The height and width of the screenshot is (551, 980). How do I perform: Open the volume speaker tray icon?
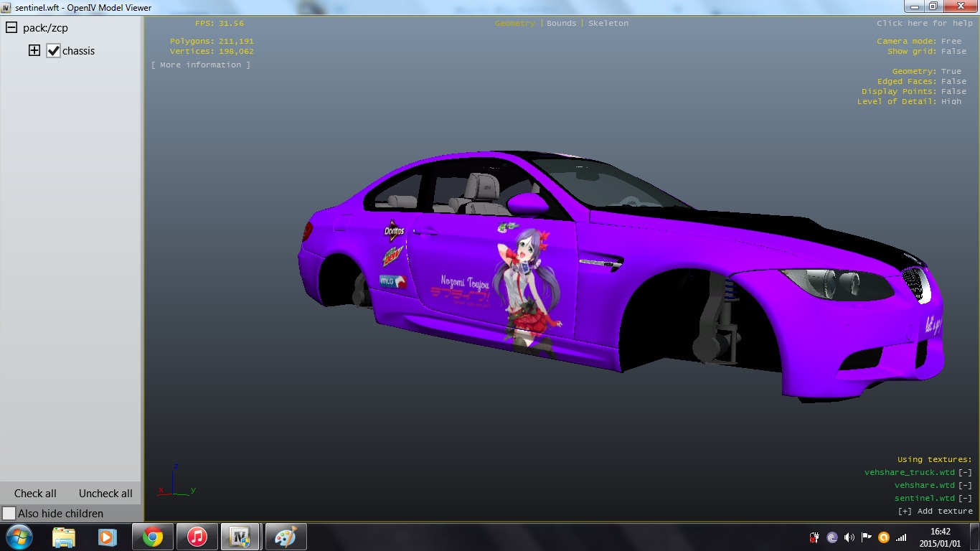point(849,537)
